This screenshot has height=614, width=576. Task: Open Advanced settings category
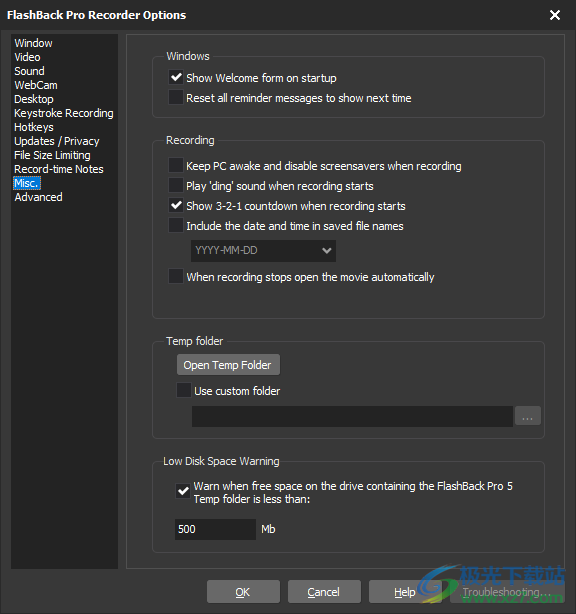[38, 197]
